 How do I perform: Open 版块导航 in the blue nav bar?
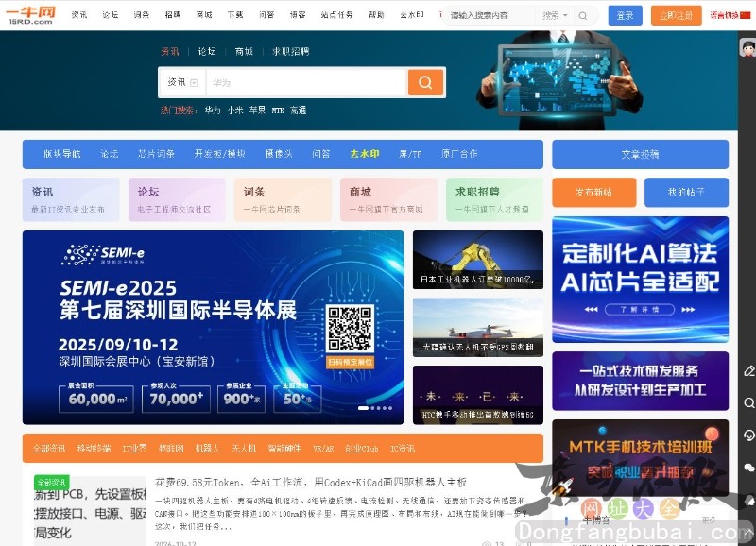tap(62, 154)
